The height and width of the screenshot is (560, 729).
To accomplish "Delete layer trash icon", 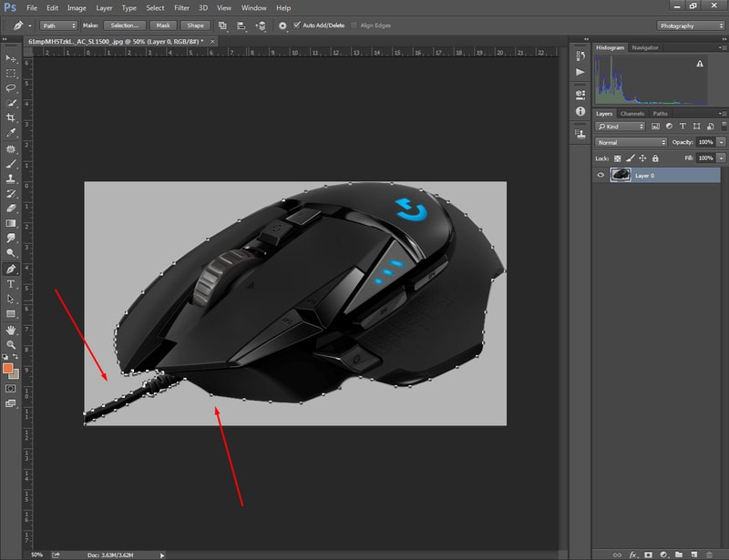I will coord(709,555).
